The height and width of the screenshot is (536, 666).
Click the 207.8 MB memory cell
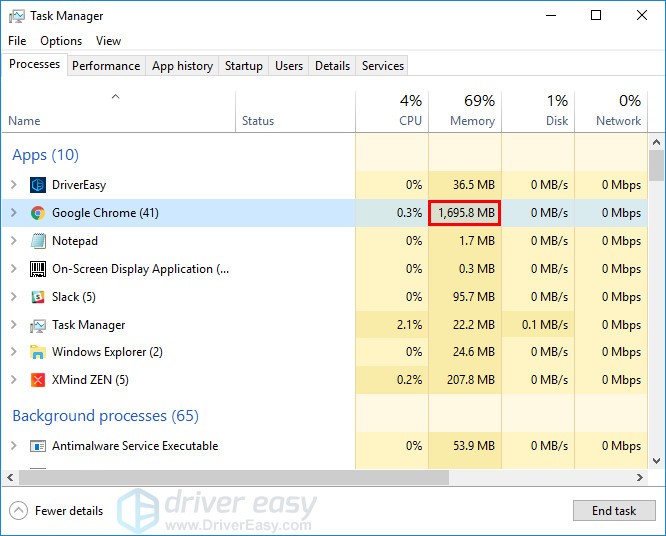(x=465, y=380)
